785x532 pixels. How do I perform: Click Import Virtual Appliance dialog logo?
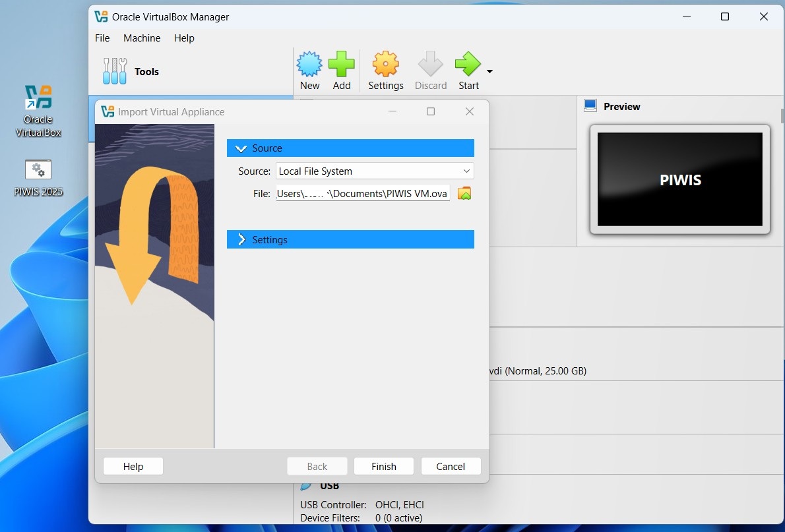click(x=108, y=111)
